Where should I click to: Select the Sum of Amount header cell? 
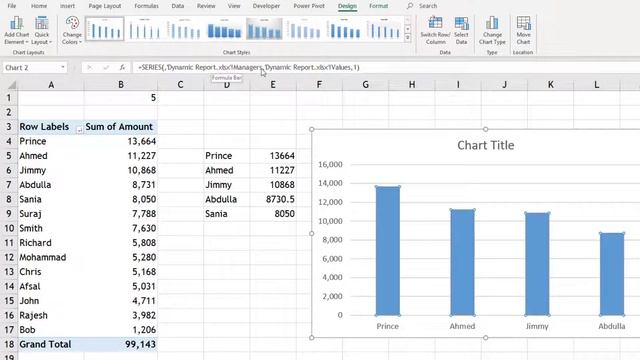(x=121, y=127)
